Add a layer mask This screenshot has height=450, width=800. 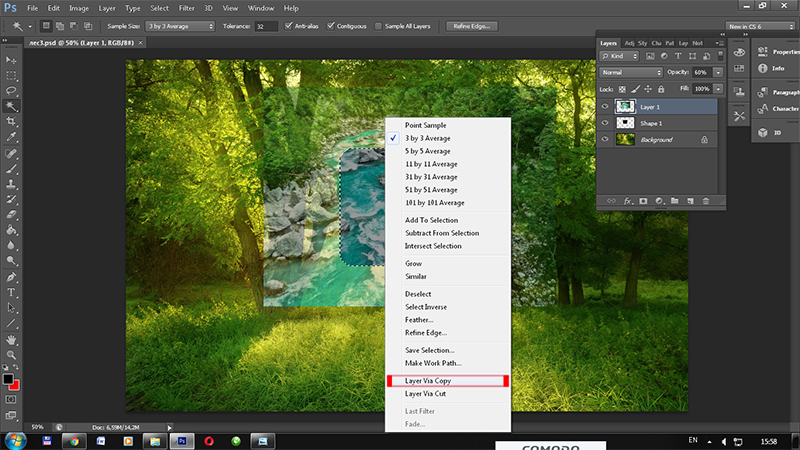[643, 201]
